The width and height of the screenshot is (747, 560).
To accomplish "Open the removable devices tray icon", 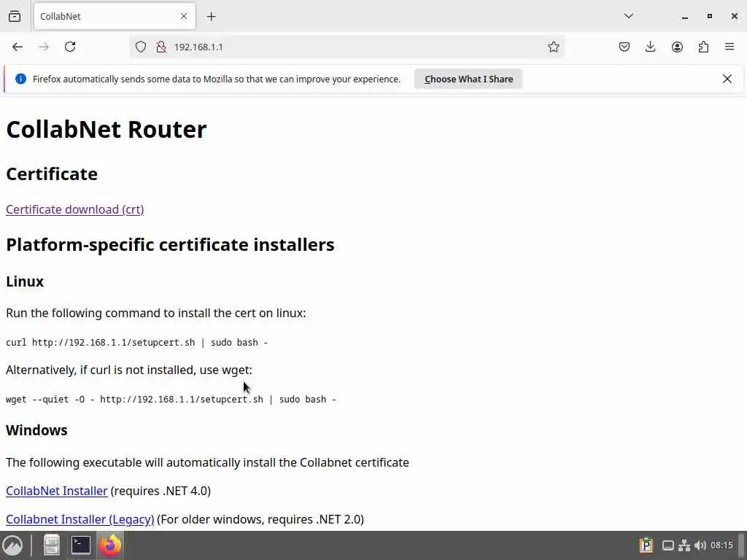I will [x=668, y=545].
